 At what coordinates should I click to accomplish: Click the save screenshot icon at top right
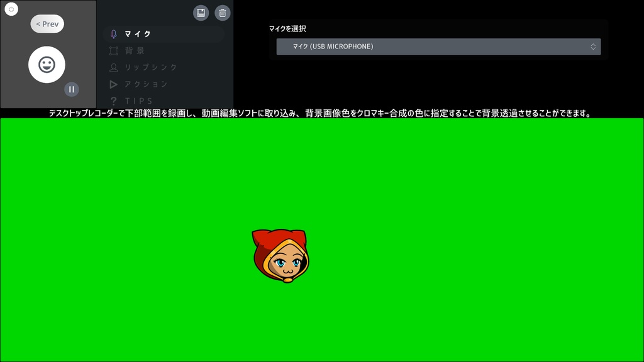coord(201,13)
